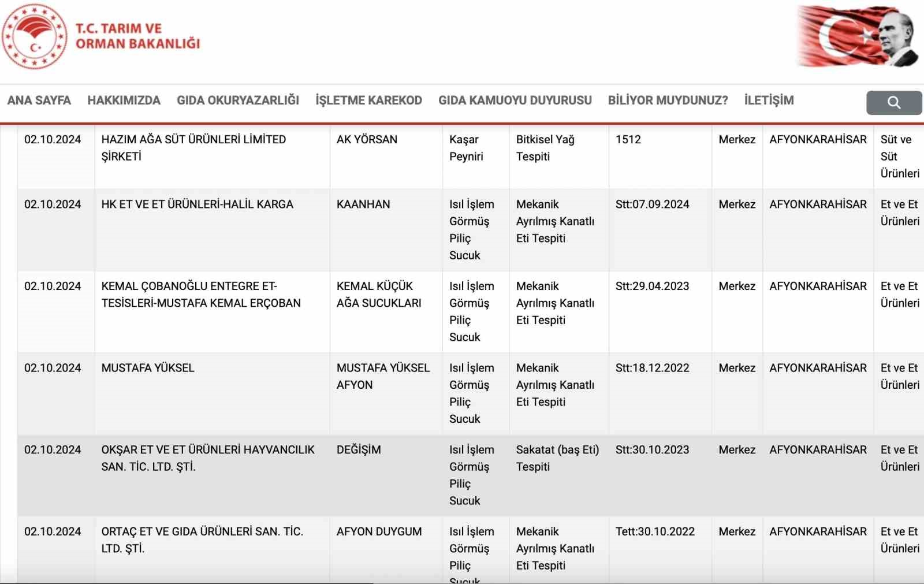Screen dimensions: 924x584
Task: Open GIDA KAMUOYU DUYURUSU page
Action: [515, 101]
